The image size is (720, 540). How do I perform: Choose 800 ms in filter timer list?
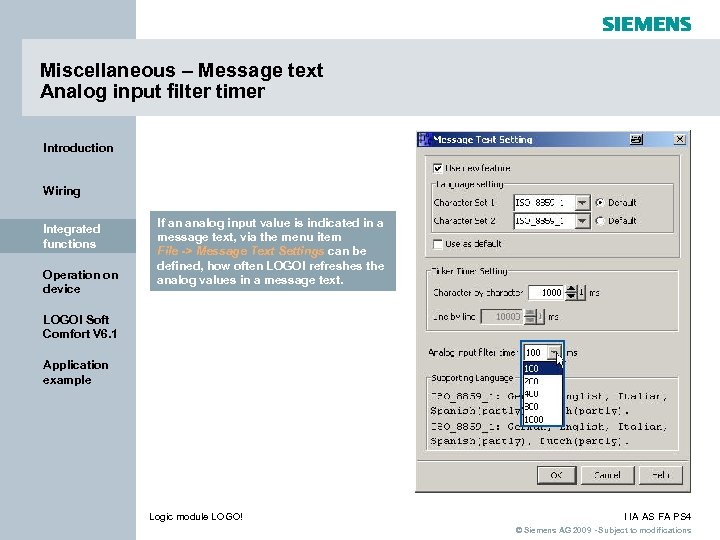(543, 407)
